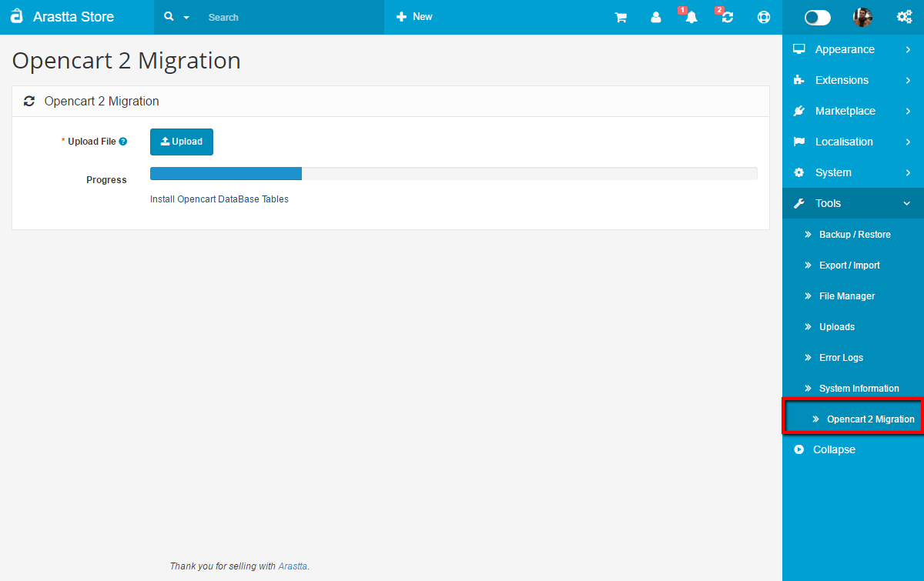924x581 pixels.
Task: Collapse the Tools menu
Action: (827, 203)
